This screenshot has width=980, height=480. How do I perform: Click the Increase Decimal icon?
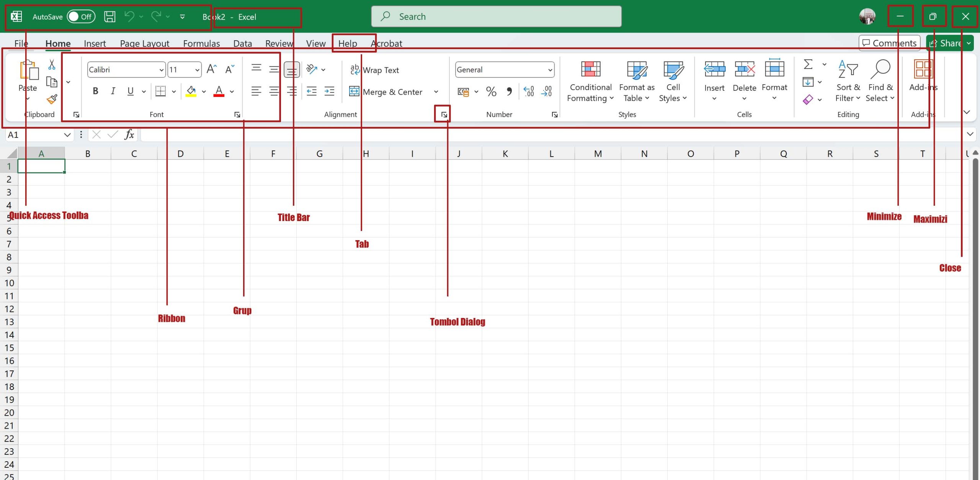(529, 92)
